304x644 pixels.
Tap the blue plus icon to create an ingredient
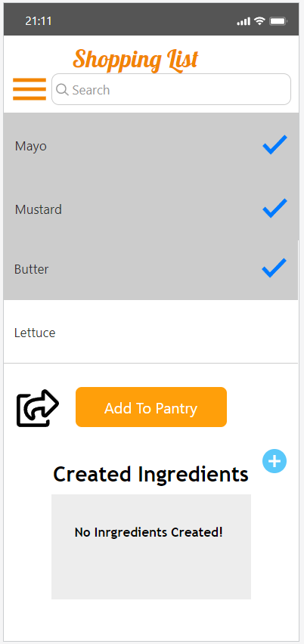(x=275, y=461)
